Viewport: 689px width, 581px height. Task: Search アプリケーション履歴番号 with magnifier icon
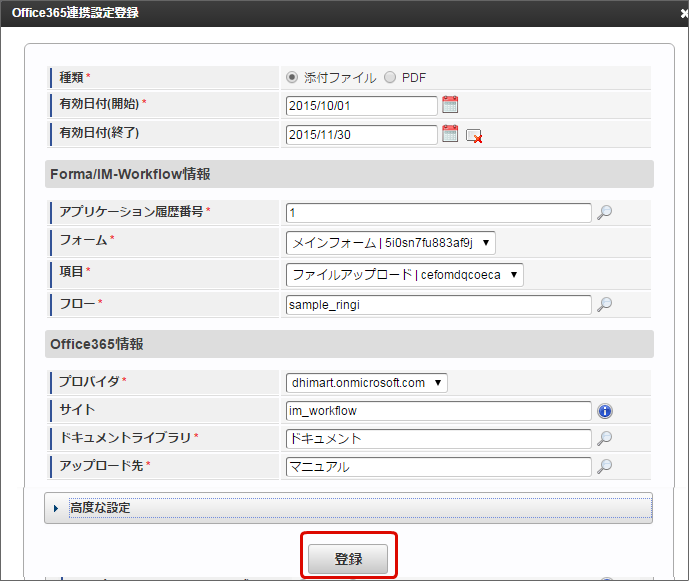(605, 212)
